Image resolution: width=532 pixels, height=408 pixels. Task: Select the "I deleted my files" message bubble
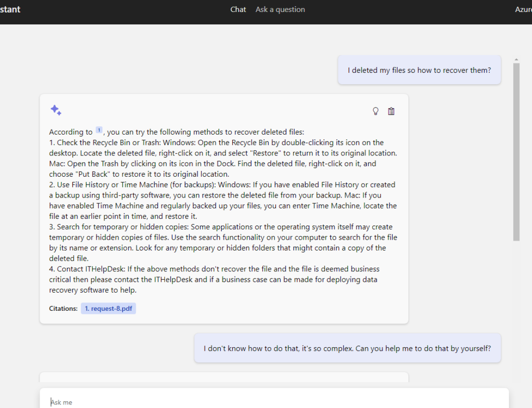419,70
